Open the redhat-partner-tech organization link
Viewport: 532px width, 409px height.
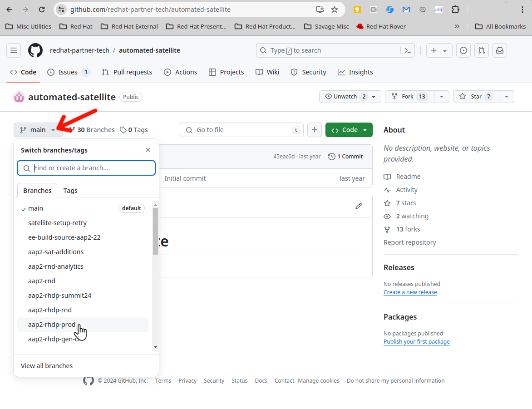79,50
